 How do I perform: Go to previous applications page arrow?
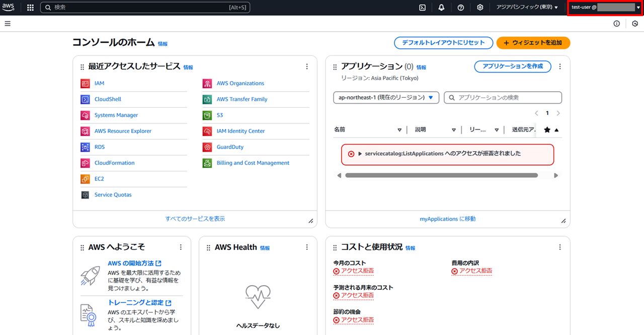[x=536, y=113]
